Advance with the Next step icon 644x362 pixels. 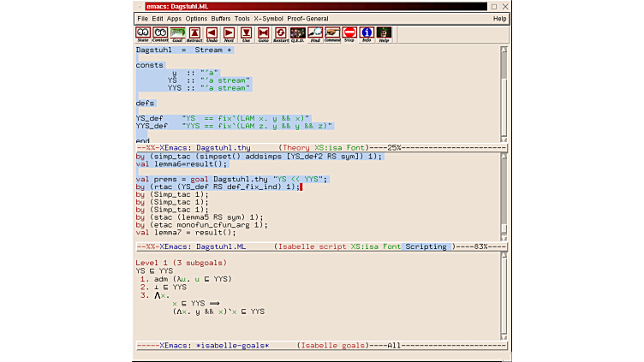click(229, 33)
